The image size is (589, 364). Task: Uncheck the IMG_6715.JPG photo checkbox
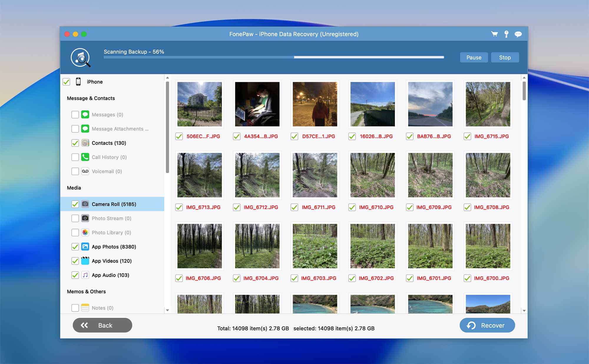point(467,137)
